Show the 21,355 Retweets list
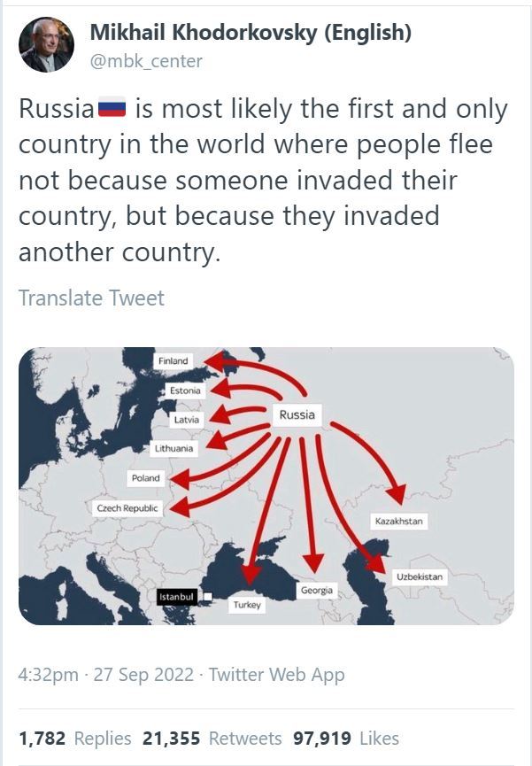The width and height of the screenshot is (532, 766). coord(211,738)
